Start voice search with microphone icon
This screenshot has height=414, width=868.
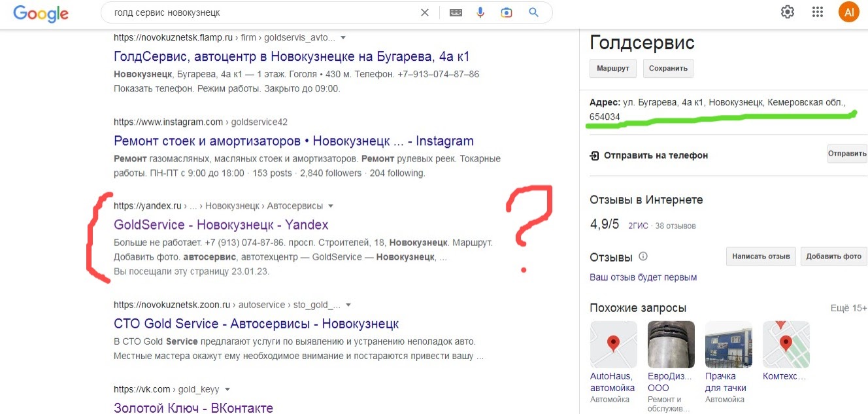pyautogui.click(x=481, y=12)
